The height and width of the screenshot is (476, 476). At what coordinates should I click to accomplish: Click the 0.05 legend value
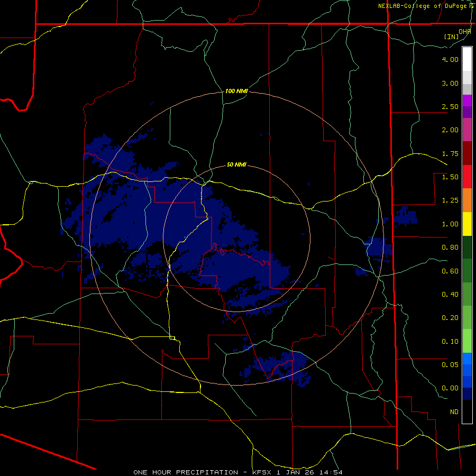coord(450,364)
